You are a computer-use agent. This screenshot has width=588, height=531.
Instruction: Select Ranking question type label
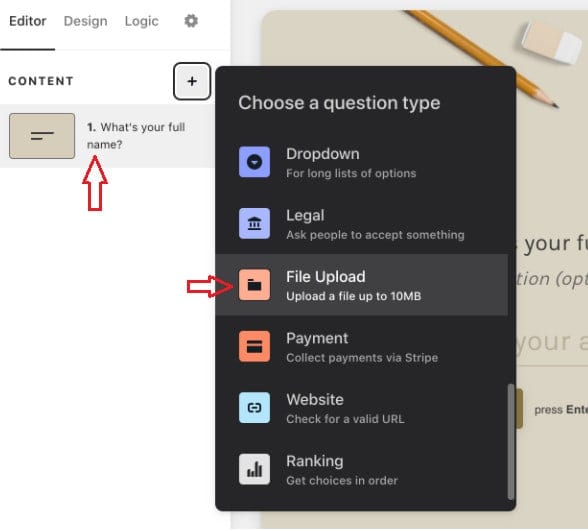(x=315, y=461)
